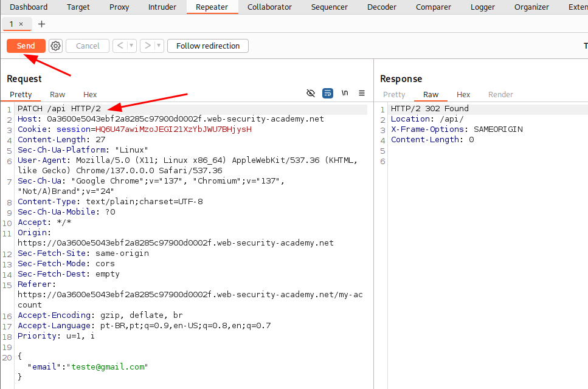Expand the back history dropdown arrow
This screenshot has width=588, height=389.
point(131,46)
